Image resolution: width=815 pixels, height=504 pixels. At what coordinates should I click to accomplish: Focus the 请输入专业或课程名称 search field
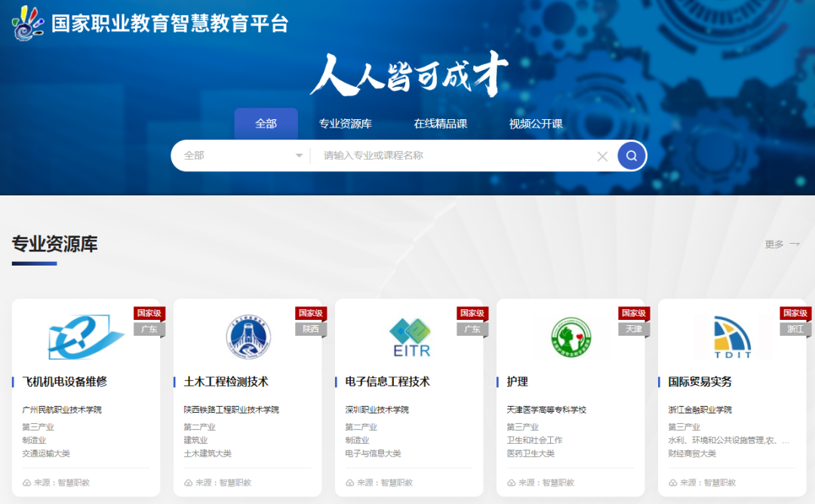pyautogui.click(x=453, y=155)
